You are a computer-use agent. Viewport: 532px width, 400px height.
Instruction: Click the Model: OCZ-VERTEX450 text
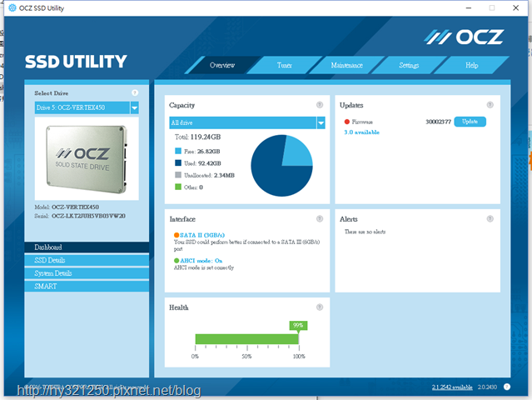point(67,207)
